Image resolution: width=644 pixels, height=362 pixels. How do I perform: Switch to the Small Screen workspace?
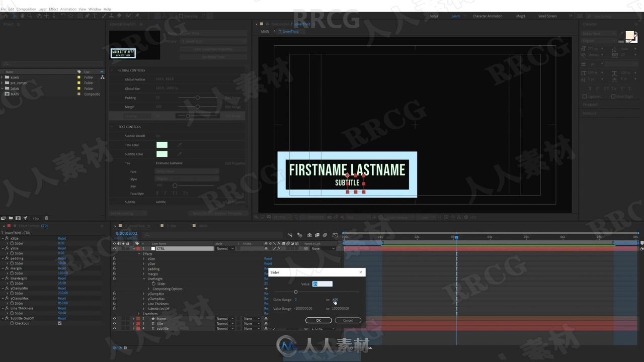click(547, 16)
